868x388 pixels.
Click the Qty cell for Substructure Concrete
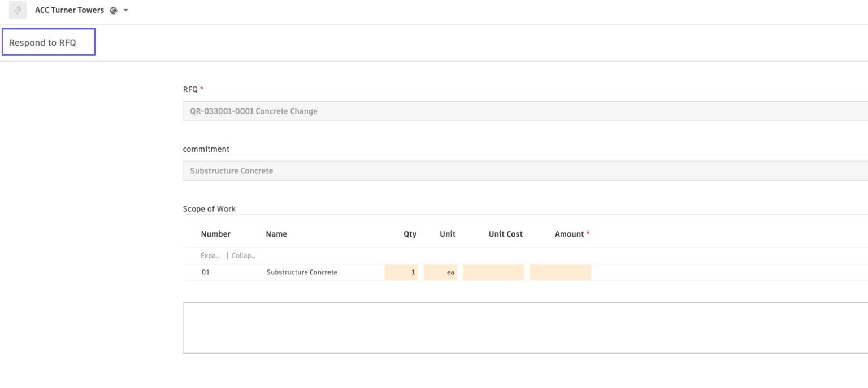(x=401, y=272)
